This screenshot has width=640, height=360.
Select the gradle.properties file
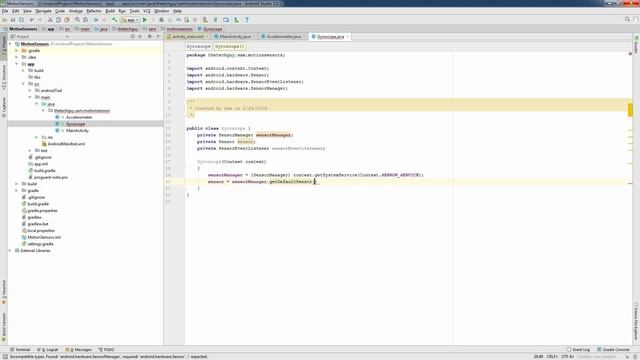42,211
